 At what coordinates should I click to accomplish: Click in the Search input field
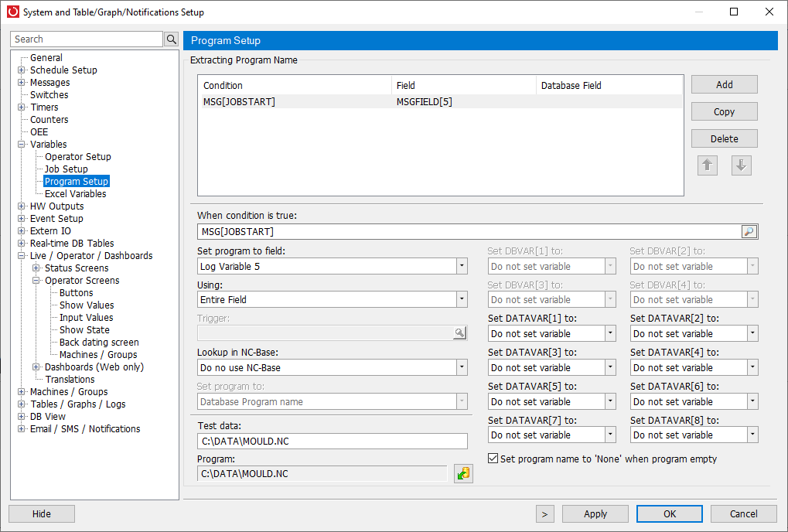(87, 39)
